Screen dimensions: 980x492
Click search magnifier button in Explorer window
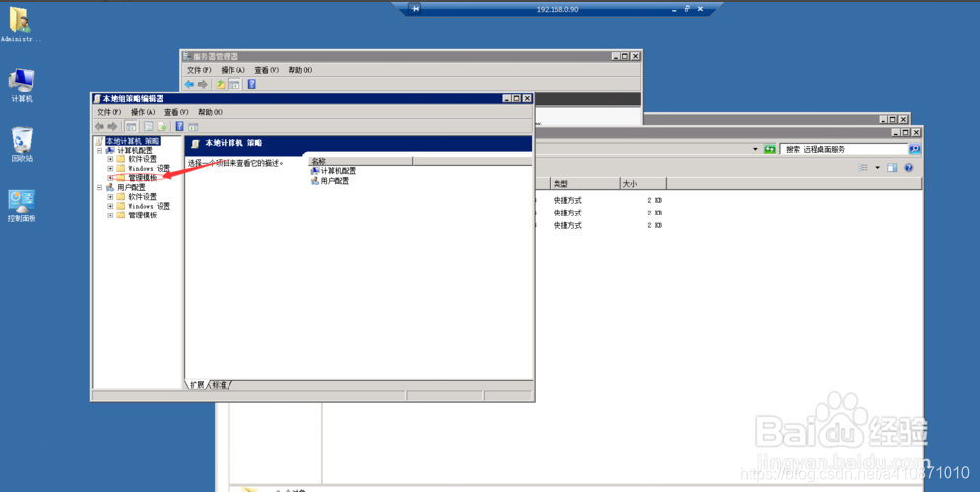pos(914,150)
